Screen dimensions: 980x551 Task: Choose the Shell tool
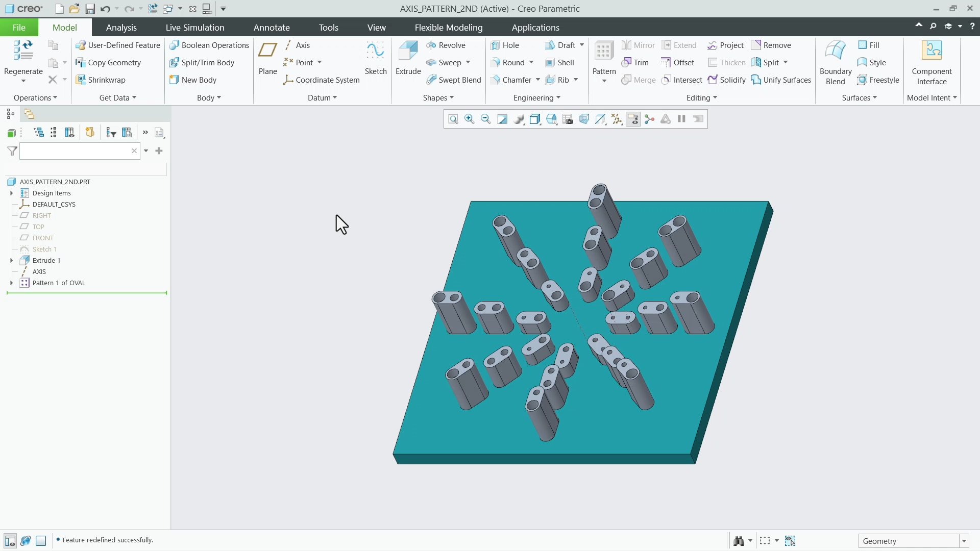point(559,63)
